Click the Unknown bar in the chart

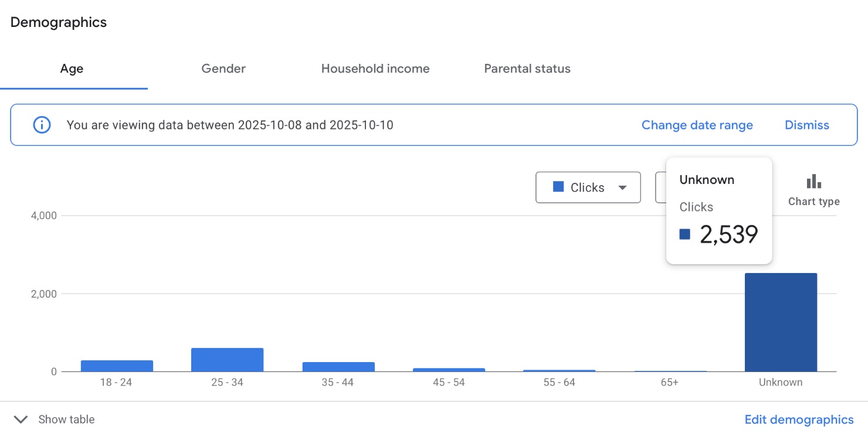click(x=781, y=322)
